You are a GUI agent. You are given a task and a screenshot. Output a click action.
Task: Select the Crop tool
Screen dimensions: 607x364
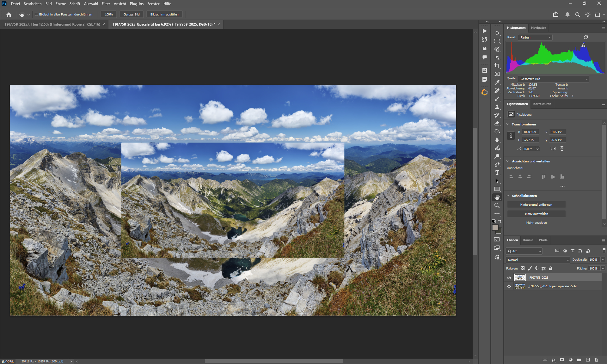pos(497,66)
